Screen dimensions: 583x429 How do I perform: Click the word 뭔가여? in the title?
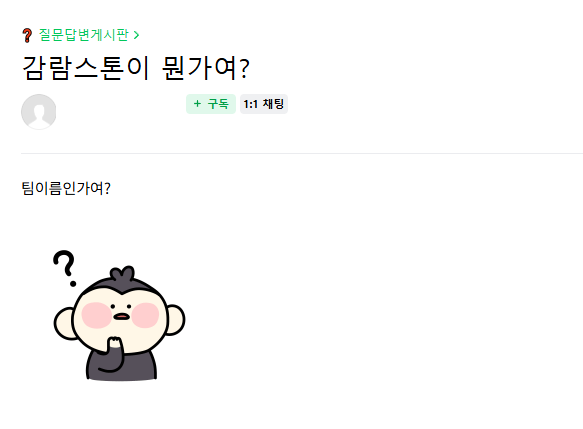pos(206,68)
